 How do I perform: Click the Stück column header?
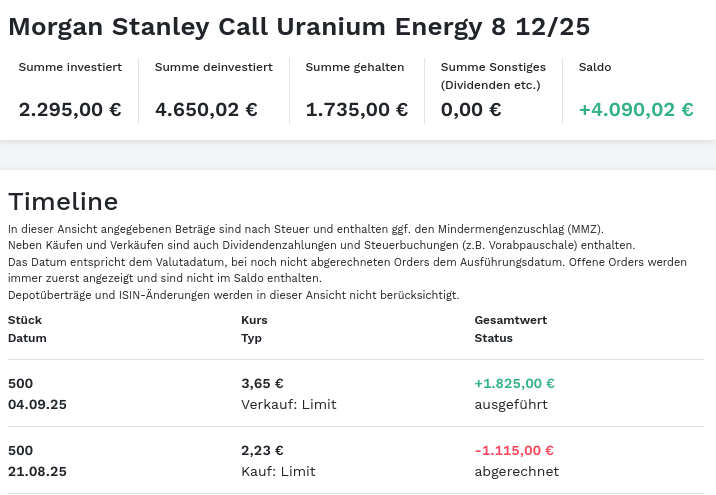[25, 320]
